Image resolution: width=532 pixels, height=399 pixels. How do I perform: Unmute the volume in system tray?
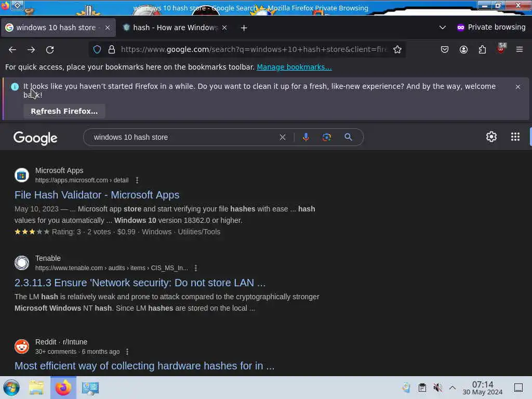[437, 388]
